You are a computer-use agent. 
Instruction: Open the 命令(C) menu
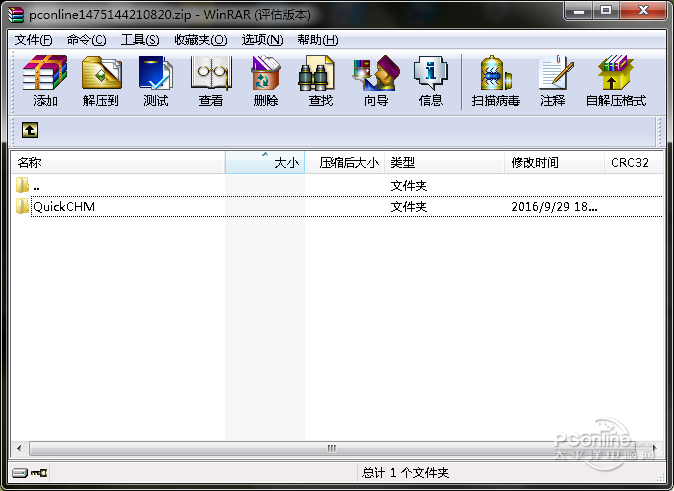pos(86,40)
